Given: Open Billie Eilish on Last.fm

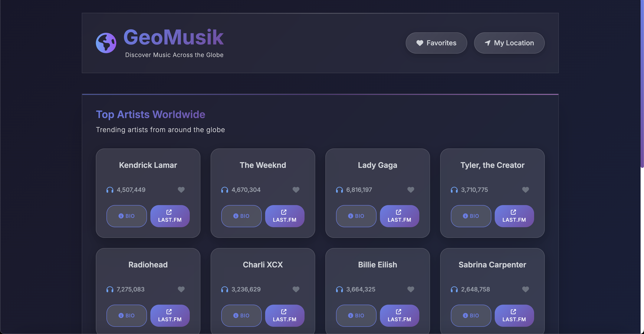Looking at the screenshot, I should pyautogui.click(x=399, y=315).
